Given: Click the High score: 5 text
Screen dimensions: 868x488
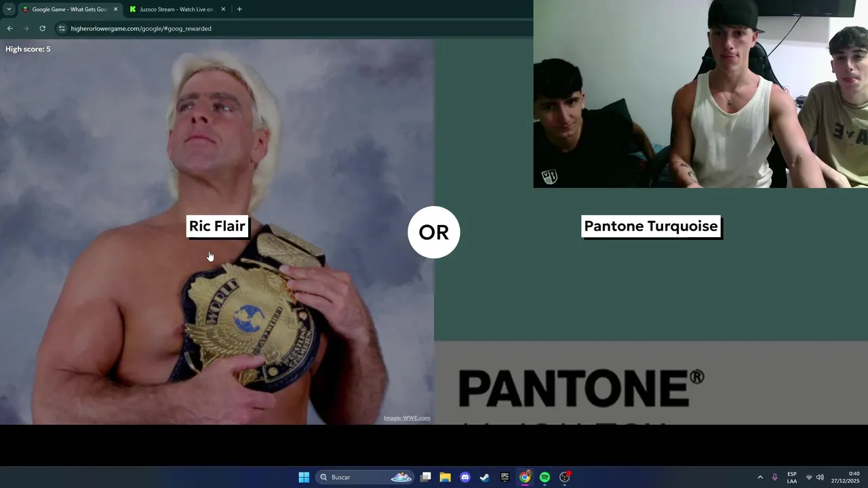Looking at the screenshot, I should (x=28, y=49).
